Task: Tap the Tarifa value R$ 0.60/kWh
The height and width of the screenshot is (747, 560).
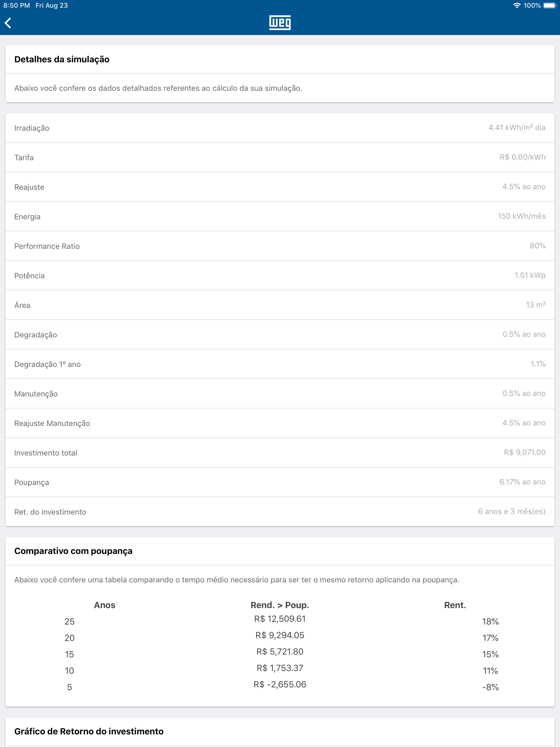Action: [522, 157]
